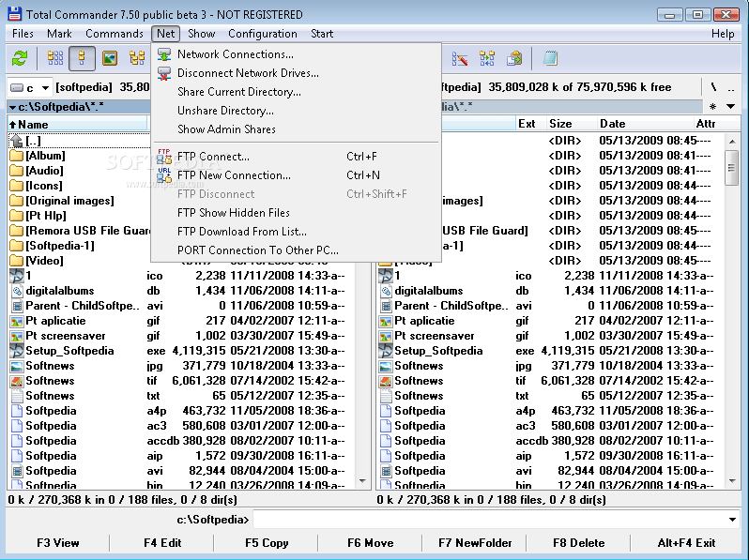Image resolution: width=749 pixels, height=560 pixels.
Task: Select PORT Connection To Other PC entry
Action: [296, 250]
